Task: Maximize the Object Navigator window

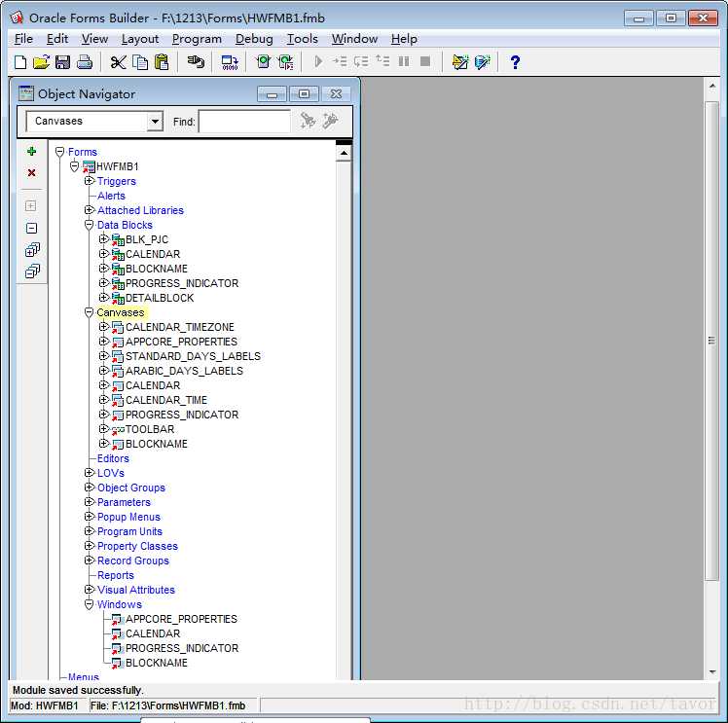Action: point(304,94)
